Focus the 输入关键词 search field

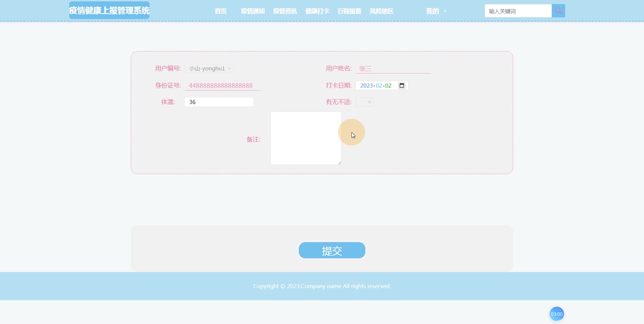click(518, 11)
